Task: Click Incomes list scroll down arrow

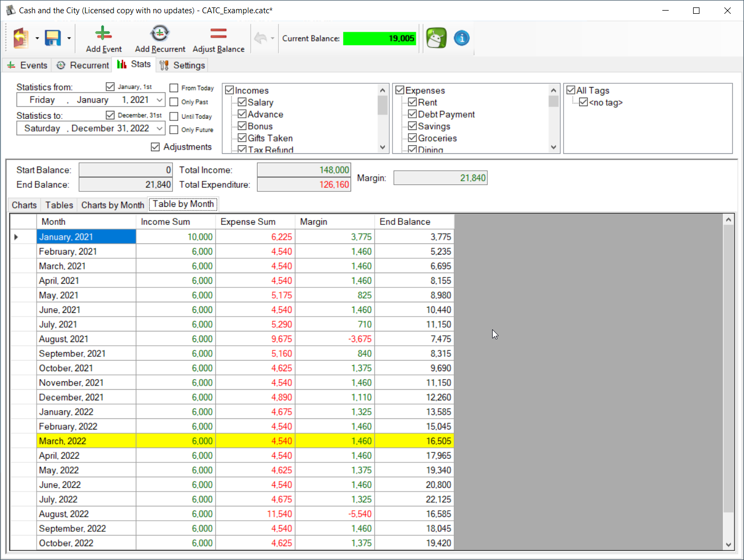Action: [383, 147]
